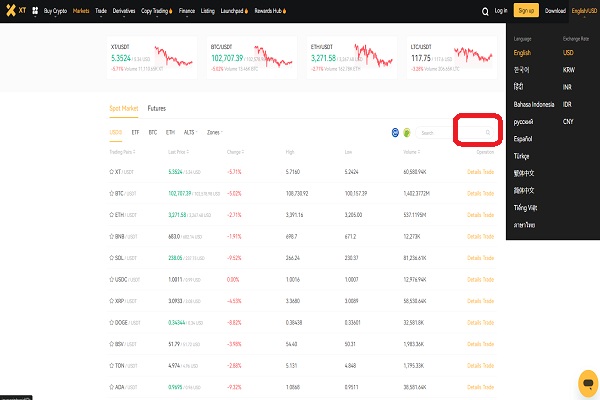Open the ETH/USDT price chart card

[352, 58]
